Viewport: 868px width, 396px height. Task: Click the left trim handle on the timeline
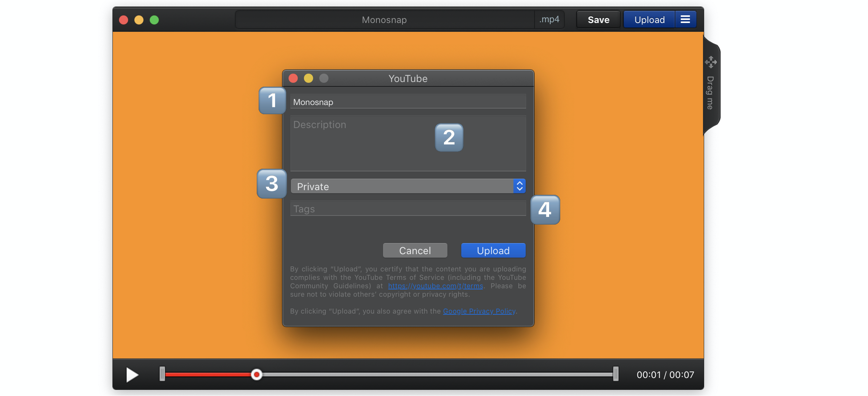(x=162, y=374)
